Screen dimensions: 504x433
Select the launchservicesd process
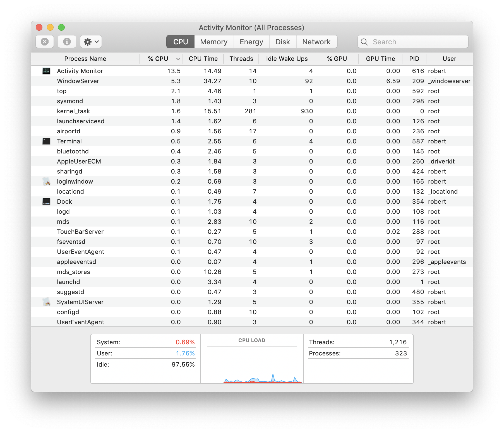point(252,121)
